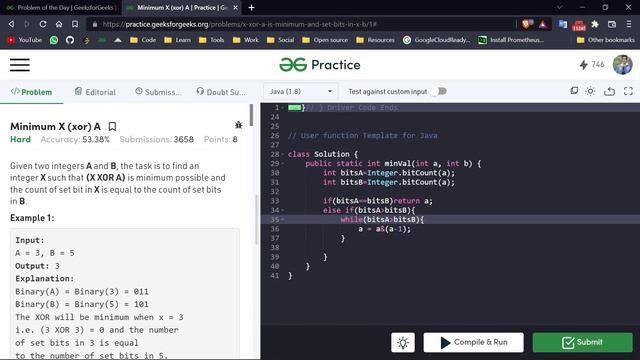Open Brave Rewards triangle icon

pyautogui.click(x=543, y=24)
